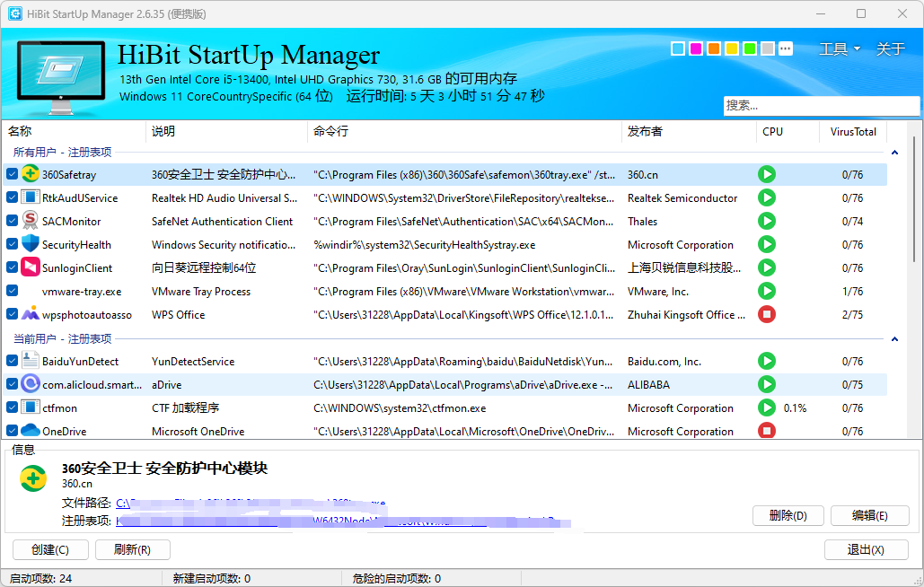924x587 pixels.
Task: Open more color themes ellipsis button
Action: (786, 48)
